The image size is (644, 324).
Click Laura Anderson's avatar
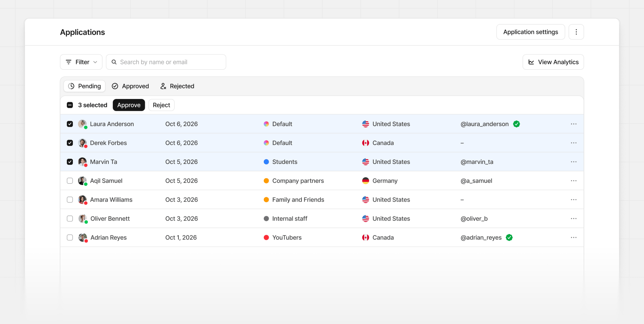82,124
